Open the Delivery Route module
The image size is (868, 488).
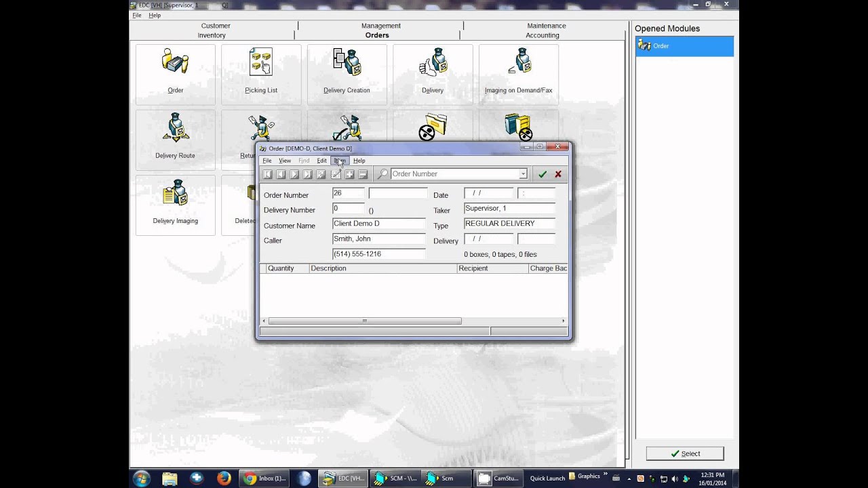click(176, 140)
